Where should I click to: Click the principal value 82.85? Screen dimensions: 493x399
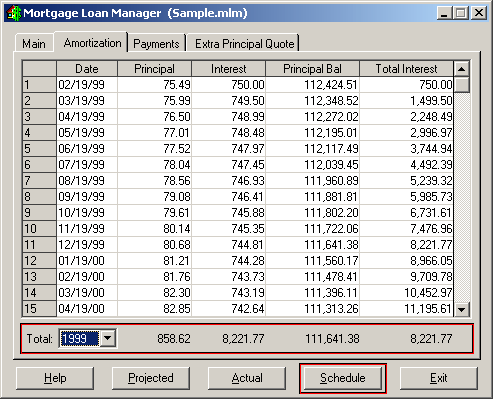pyautogui.click(x=154, y=309)
